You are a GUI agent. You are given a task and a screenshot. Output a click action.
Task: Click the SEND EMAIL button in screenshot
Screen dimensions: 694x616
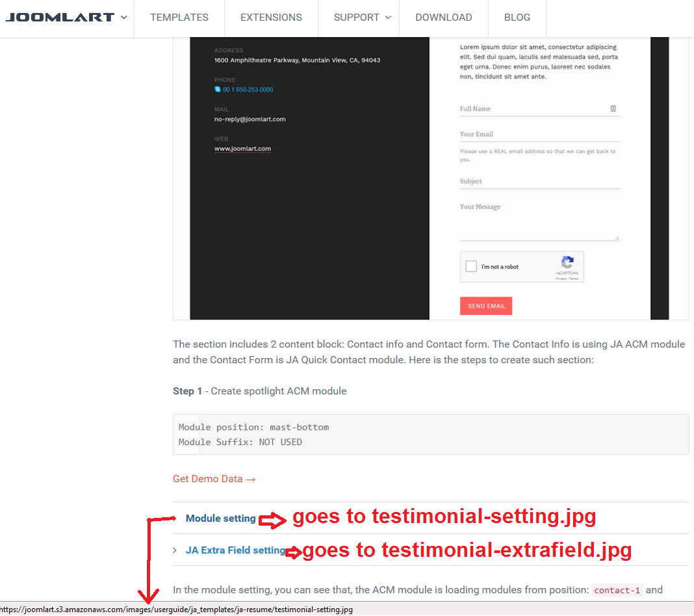[486, 306]
